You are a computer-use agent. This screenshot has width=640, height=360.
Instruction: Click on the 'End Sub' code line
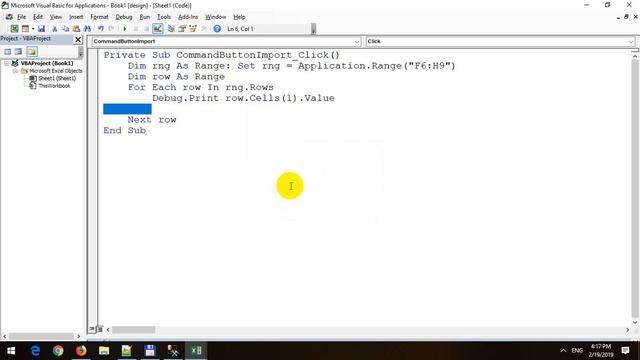pos(124,130)
